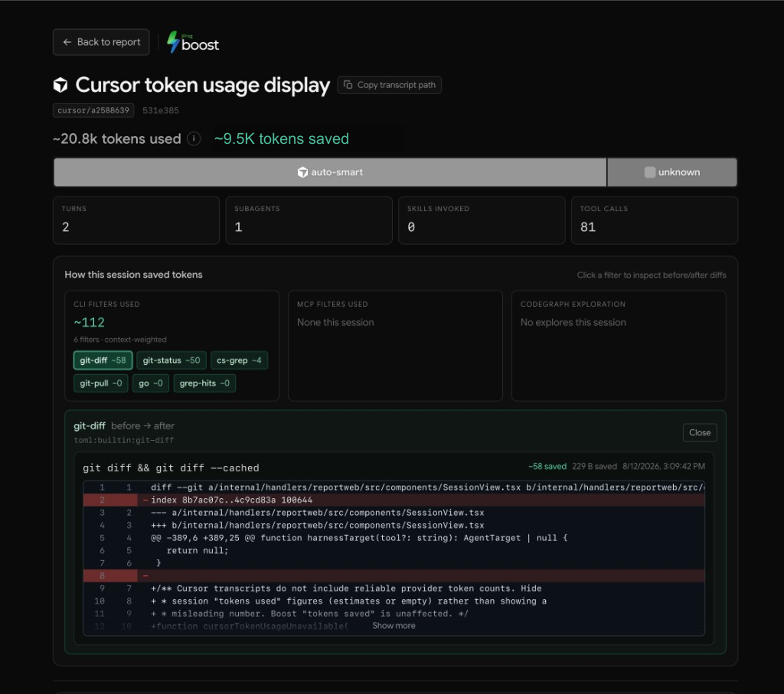The width and height of the screenshot is (784, 694).
Task: Click the diff --git header line
Action: tap(394, 487)
